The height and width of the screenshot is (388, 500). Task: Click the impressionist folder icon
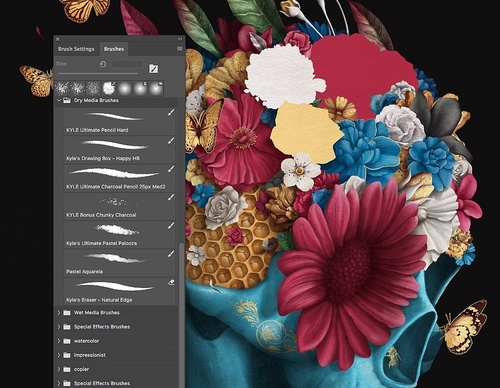(67, 355)
